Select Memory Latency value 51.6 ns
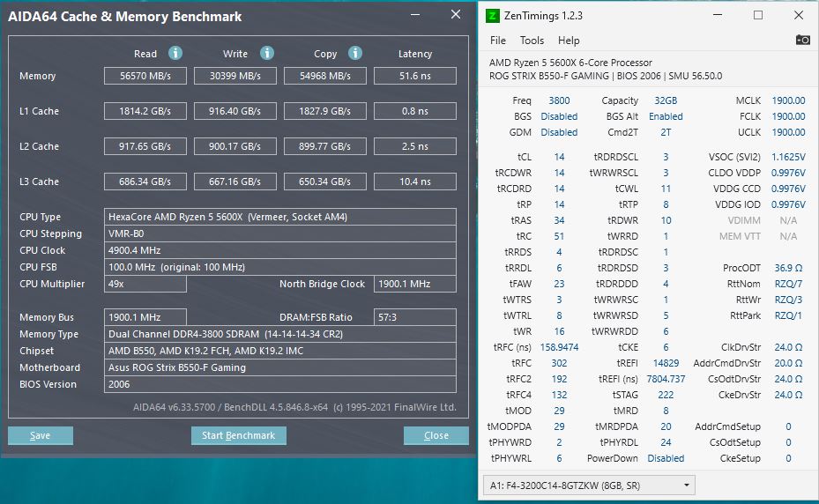The width and height of the screenshot is (819, 504). pos(414,76)
